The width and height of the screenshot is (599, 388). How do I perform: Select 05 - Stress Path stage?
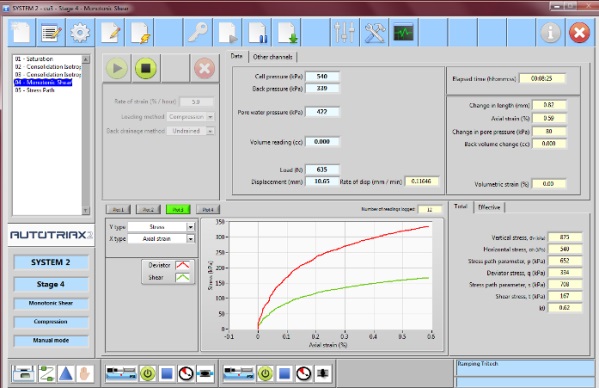[x=35, y=90]
